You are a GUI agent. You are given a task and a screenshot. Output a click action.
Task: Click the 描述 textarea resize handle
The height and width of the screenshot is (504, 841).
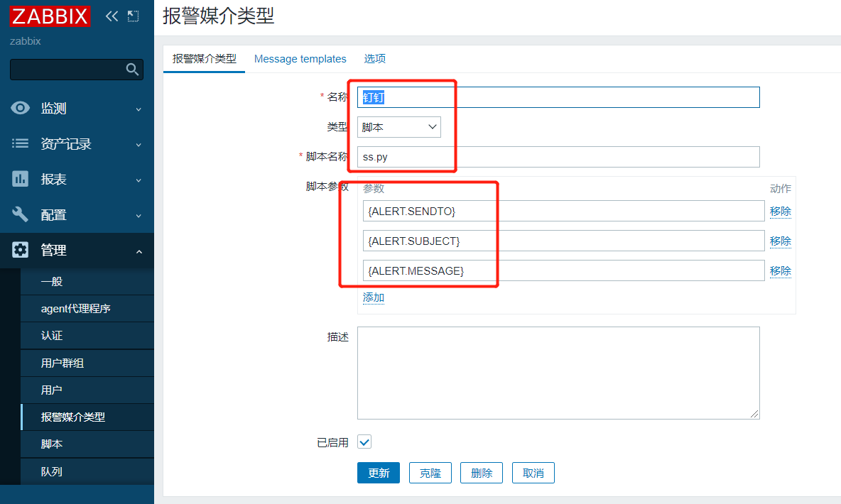pos(754,414)
